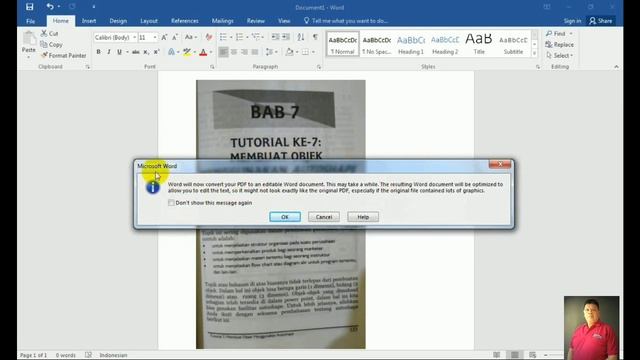The height and width of the screenshot is (360, 640).
Task: Open font color dropdown arrow
Action: click(x=211, y=52)
